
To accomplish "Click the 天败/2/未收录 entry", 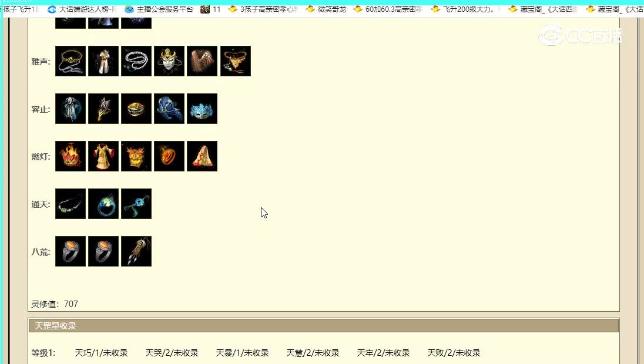I will pos(454,353).
